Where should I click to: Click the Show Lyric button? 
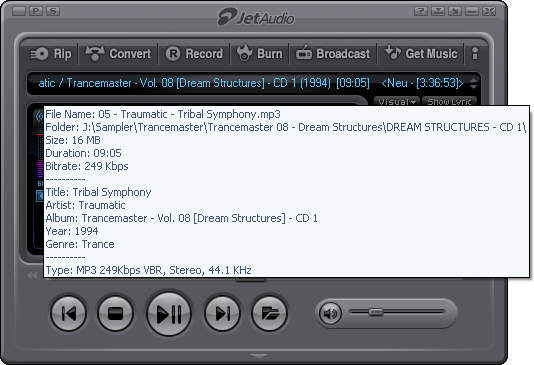(449, 101)
